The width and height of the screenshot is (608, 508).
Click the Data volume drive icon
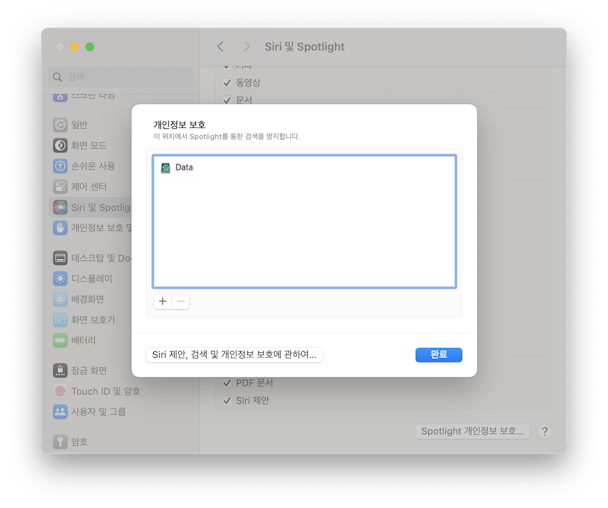pos(166,168)
